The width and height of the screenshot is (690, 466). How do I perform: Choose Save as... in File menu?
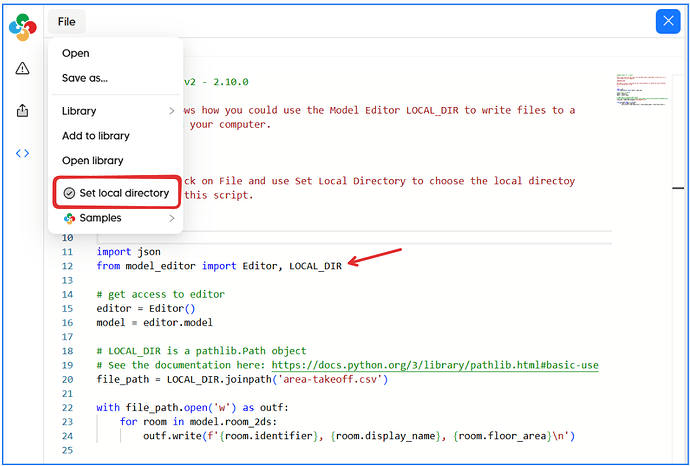tap(85, 78)
